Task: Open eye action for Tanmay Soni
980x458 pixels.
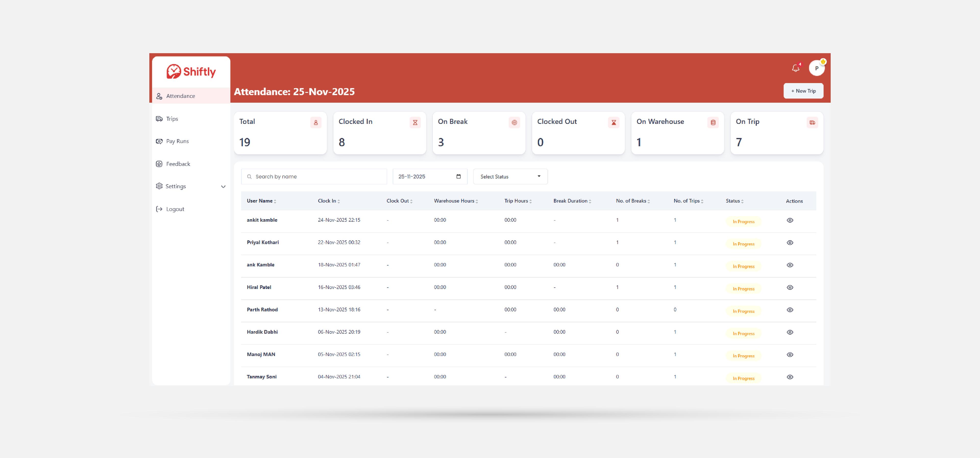Action: pos(790,377)
